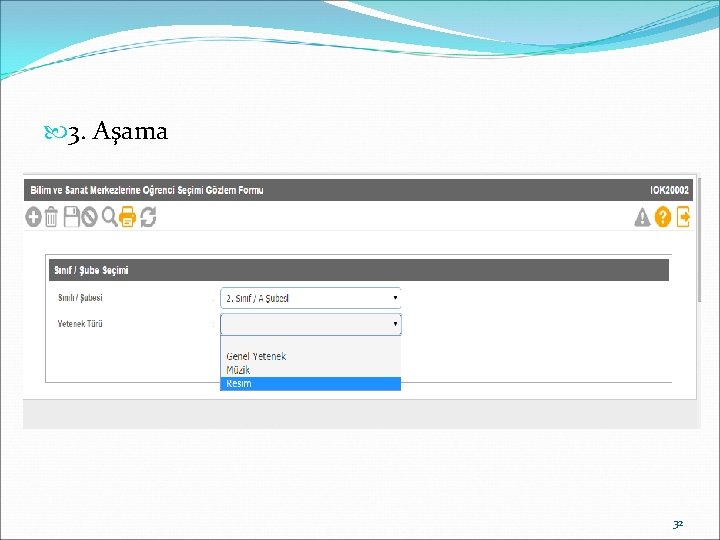This screenshot has width=720, height=540.
Task: Click the refresh arrows icon
Action: pos(148,217)
